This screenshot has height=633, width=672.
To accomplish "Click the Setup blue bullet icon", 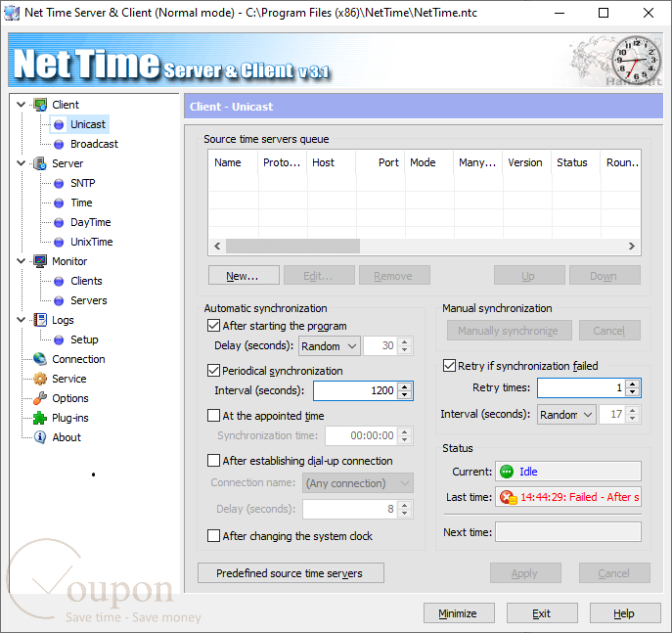I will pos(59,339).
